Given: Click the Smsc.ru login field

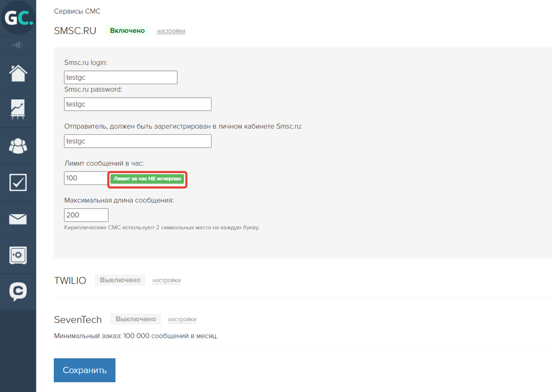Looking at the screenshot, I should point(121,77).
